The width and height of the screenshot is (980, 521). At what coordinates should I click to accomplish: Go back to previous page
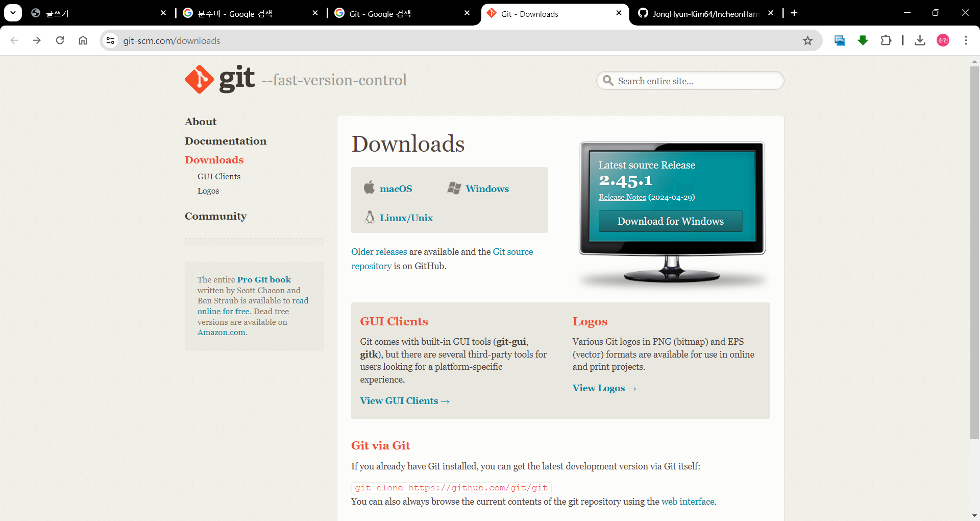[x=14, y=40]
